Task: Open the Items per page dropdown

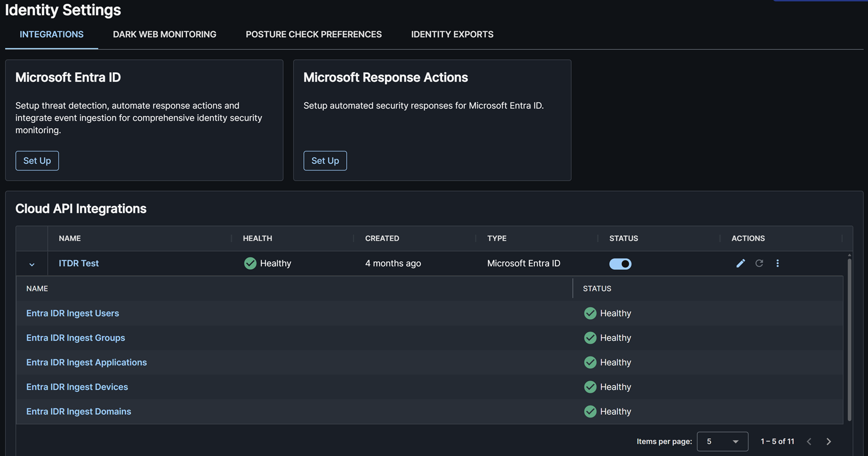Action: [722, 441]
